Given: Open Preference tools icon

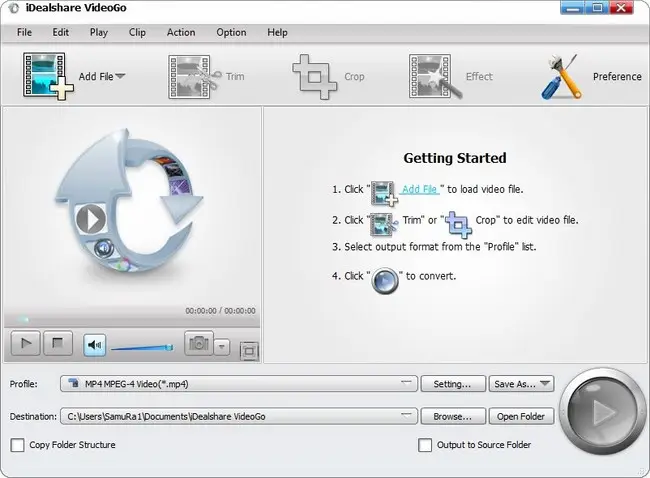Looking at the screenshot, I should (562, 77).
